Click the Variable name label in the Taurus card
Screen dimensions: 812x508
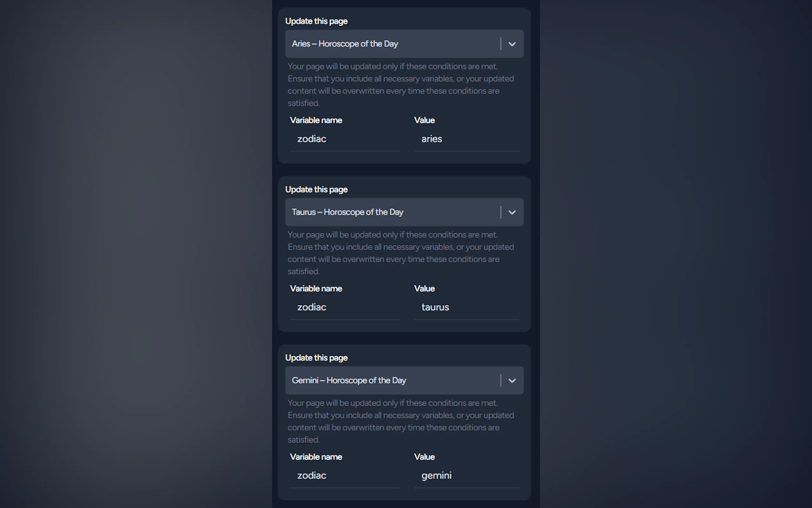point(316,289)
